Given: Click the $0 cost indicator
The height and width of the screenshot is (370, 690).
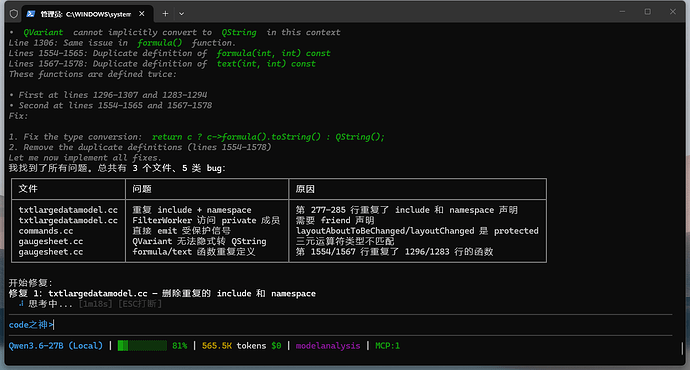Looking at the screenshot, I should (276, 346).
